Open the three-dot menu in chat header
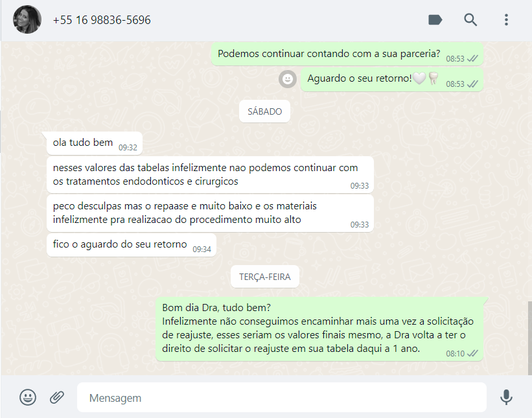 (x=506, y=19)
